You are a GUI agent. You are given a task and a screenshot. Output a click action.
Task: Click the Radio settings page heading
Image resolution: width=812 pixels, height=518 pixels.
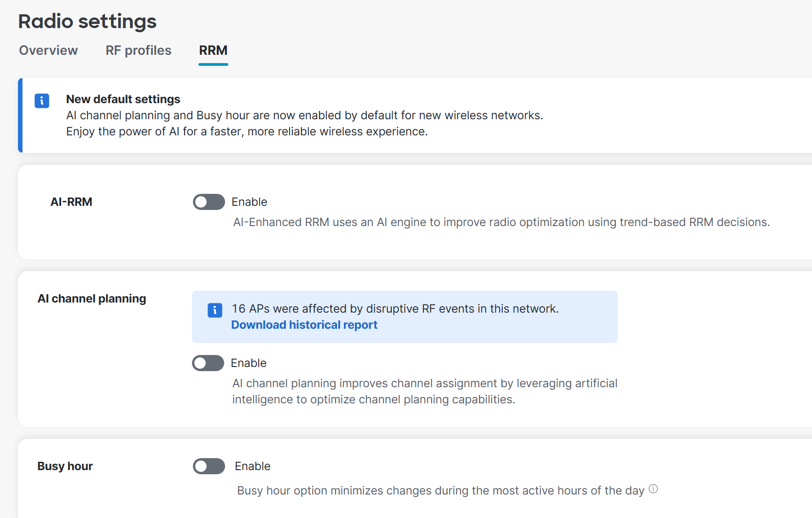(87, 21)
